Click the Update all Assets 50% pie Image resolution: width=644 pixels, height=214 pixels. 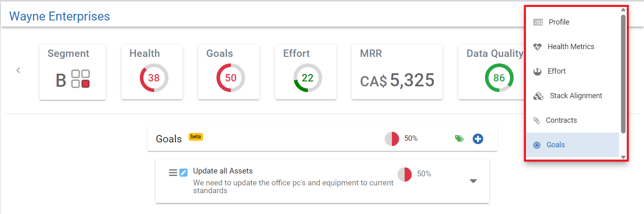click(405, 174)
